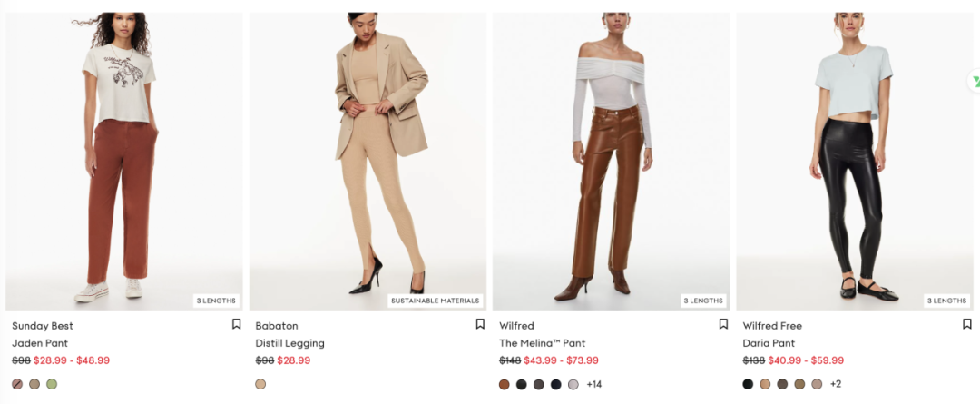The image size is (980, 404).
Task: Open the Jaden Pant product link
Action: coord(40,343)
